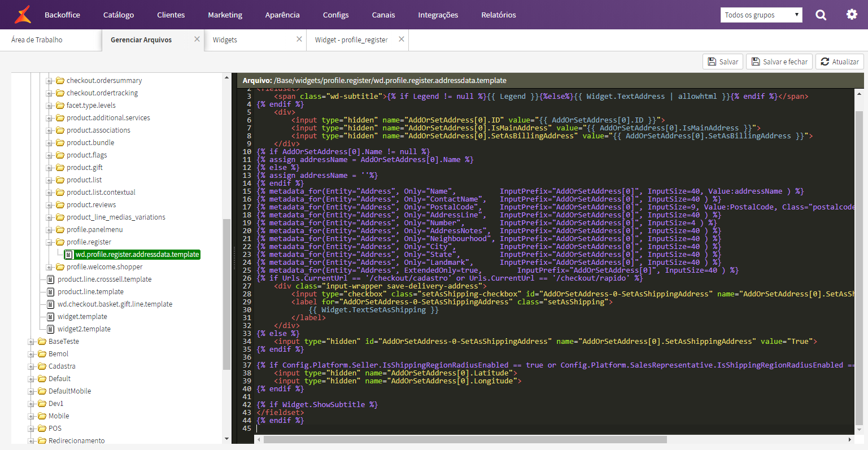Select the Redirecionamento folder in the tree
Image resolution: width=868 pixels, height=450 pixels.
tap(76, 440)
